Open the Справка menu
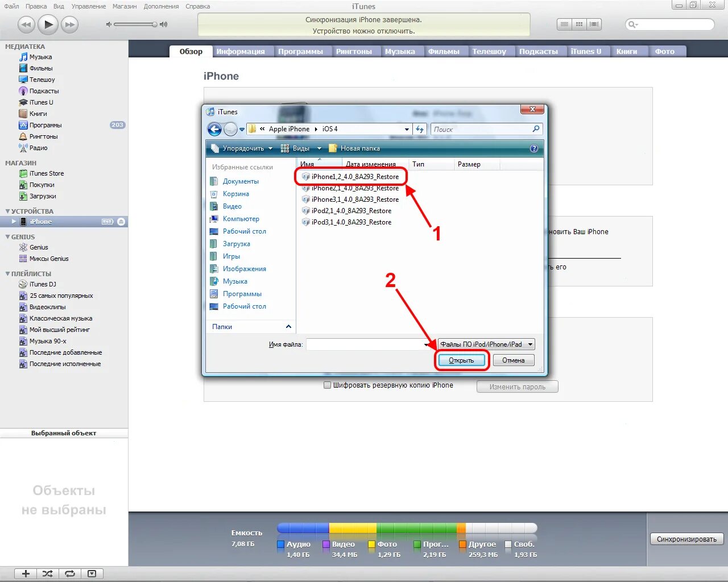Viewport: 728px width, 582px height. coord(197,6)
